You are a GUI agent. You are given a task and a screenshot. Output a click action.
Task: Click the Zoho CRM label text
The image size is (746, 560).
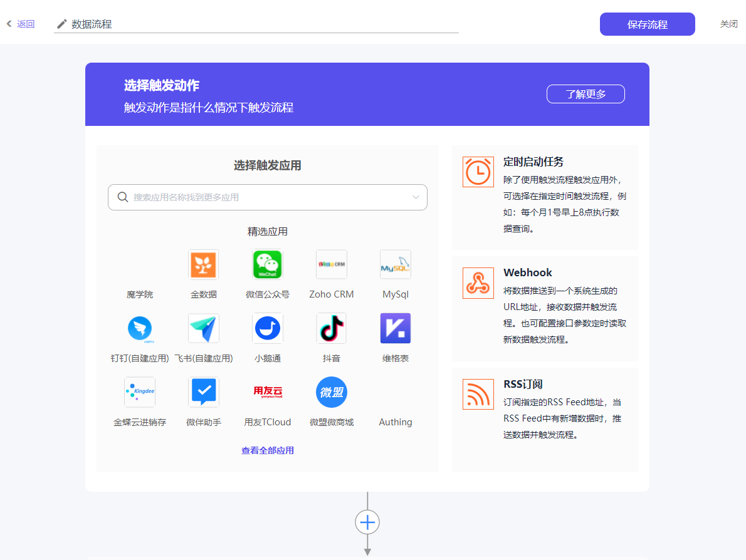pyautogui.click(x=332, y=294)
